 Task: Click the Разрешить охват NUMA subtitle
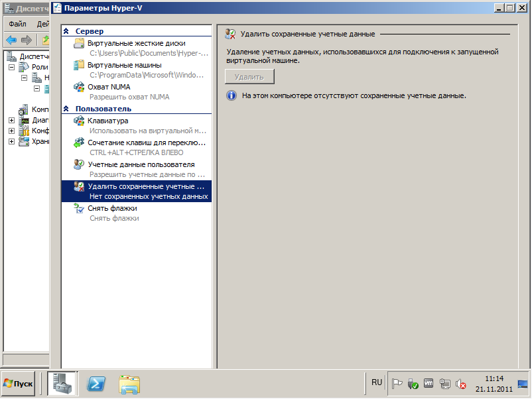point(129,97)
